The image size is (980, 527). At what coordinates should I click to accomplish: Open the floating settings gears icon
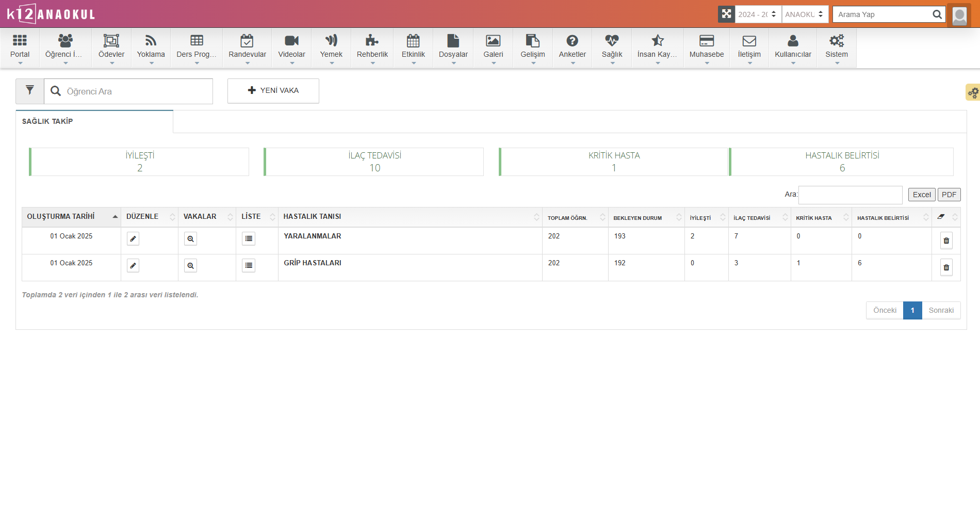coord(973,92)
